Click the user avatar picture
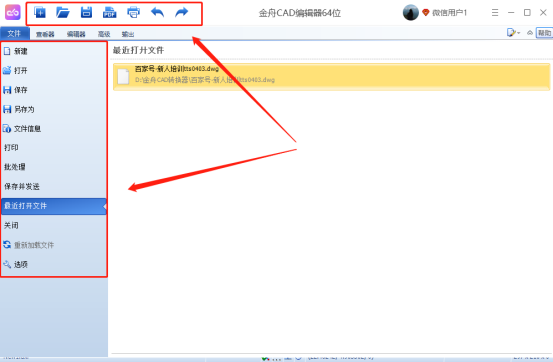 click(411, 13)
